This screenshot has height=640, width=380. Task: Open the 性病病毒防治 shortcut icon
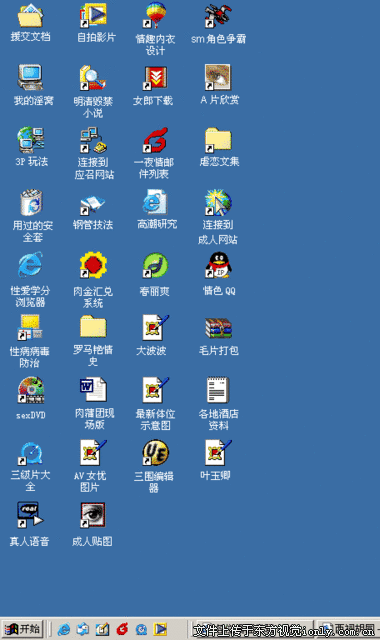pos(30,327)
